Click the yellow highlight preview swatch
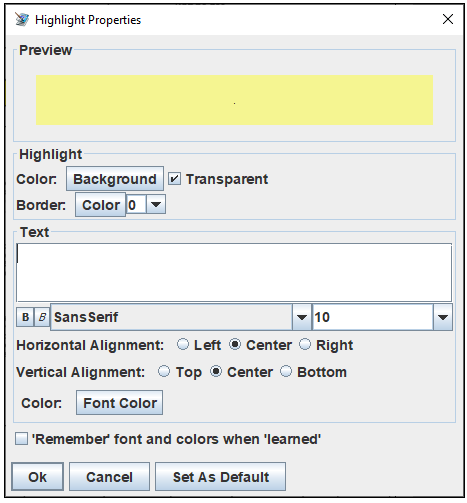Screen dimensions: 467x503 click(234, 100)
